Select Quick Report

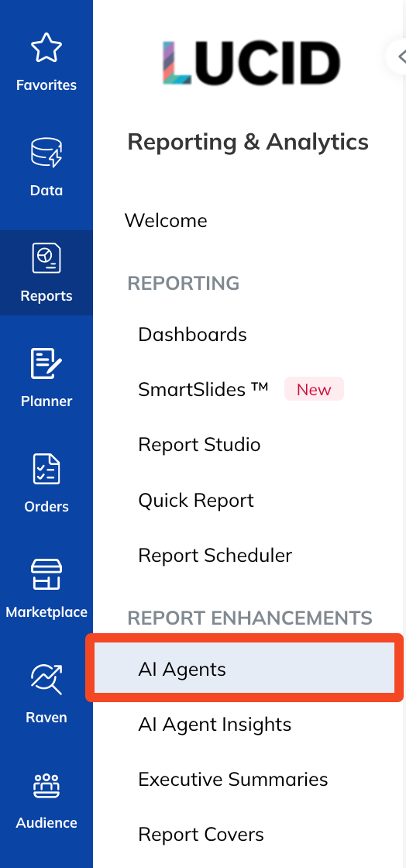(x=196, y=501)
